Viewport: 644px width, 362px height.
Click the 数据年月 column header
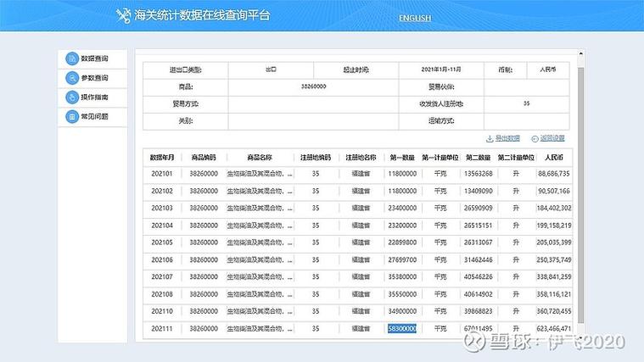(162, 157)
